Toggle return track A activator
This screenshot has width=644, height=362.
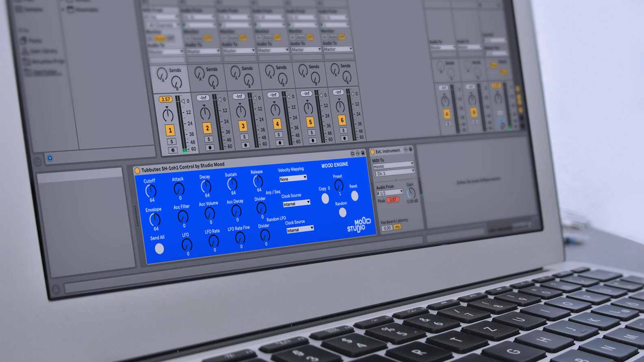click(x=447, y=114)
